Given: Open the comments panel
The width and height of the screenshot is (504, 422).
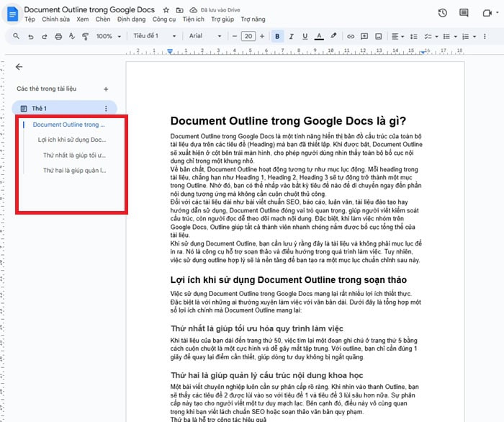Looking at the screenshot, I should coord(464,13).
